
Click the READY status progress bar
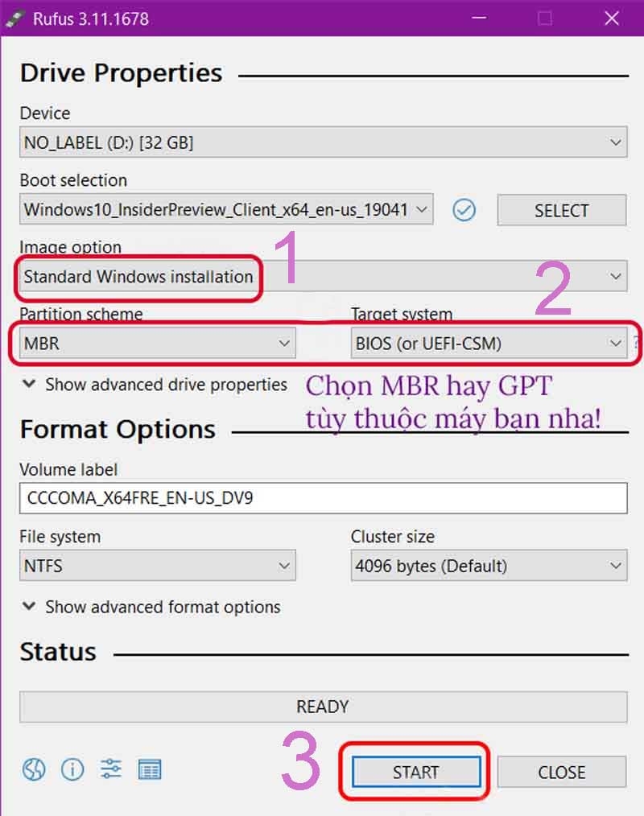click(324, 707)
